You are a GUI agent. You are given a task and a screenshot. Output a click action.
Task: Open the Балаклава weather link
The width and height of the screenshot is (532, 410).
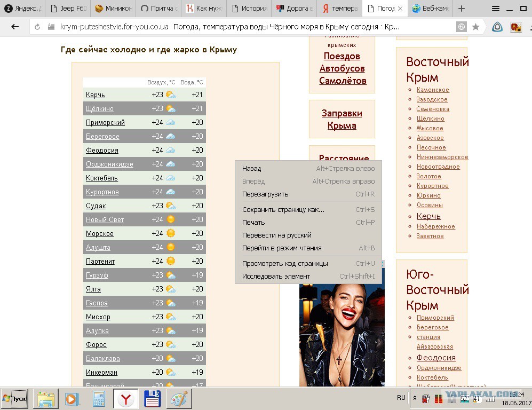coord(102,359)
